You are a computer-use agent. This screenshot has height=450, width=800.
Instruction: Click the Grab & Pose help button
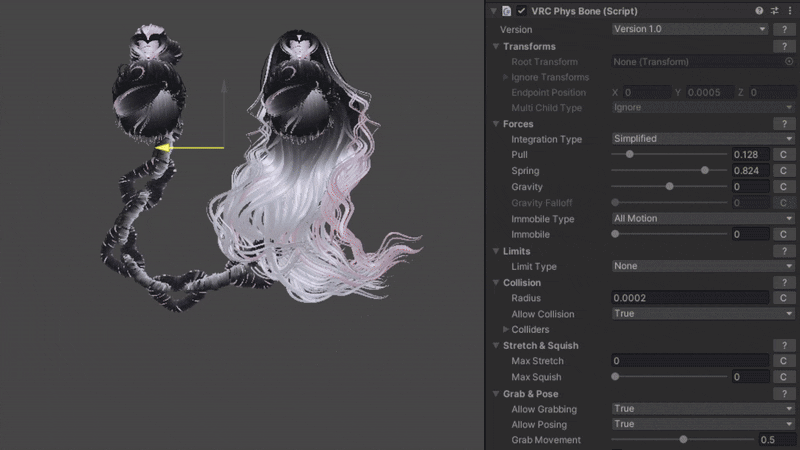tap(785, 394)
